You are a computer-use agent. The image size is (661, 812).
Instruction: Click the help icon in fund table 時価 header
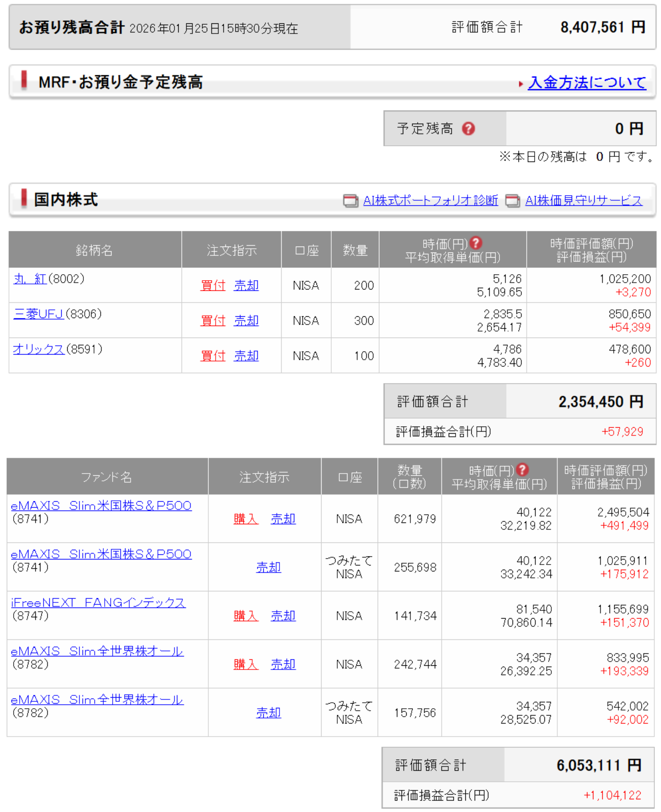coord(522,470)
